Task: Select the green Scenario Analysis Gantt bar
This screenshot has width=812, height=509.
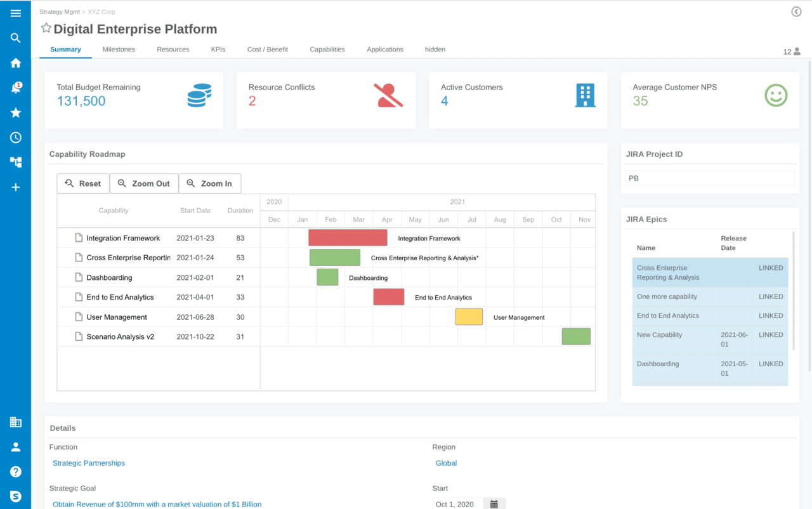Action: coord(576,336)
